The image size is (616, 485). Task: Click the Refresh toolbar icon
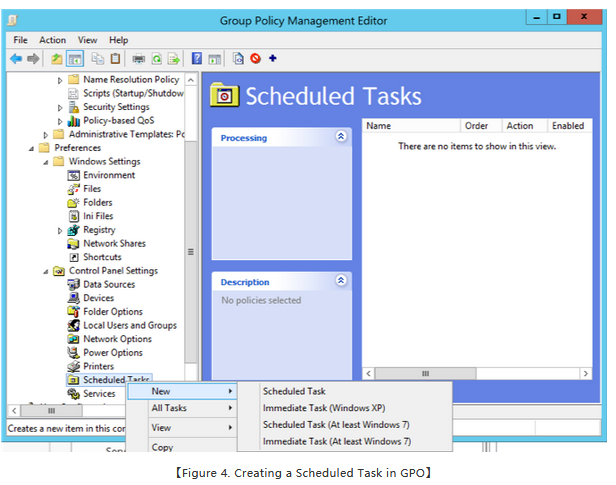[x=156, y=59]
